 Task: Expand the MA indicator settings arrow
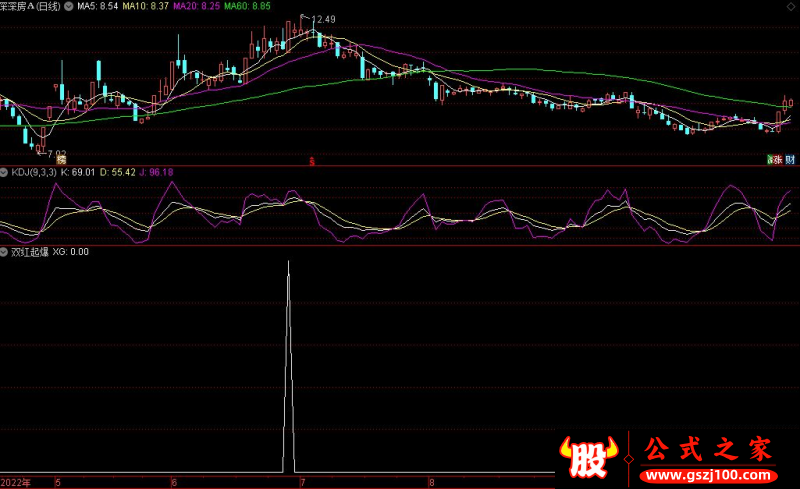click(x=67, y=6)
